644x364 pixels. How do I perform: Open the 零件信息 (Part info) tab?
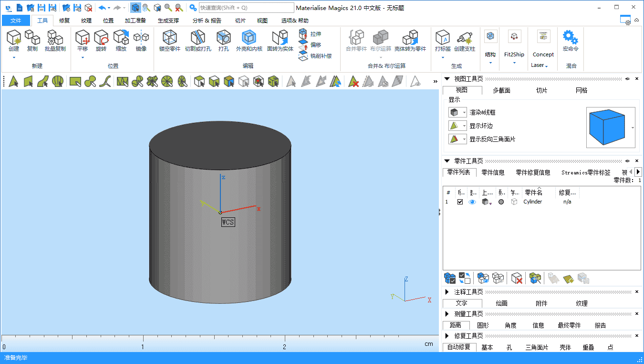[x=492, y=172]
